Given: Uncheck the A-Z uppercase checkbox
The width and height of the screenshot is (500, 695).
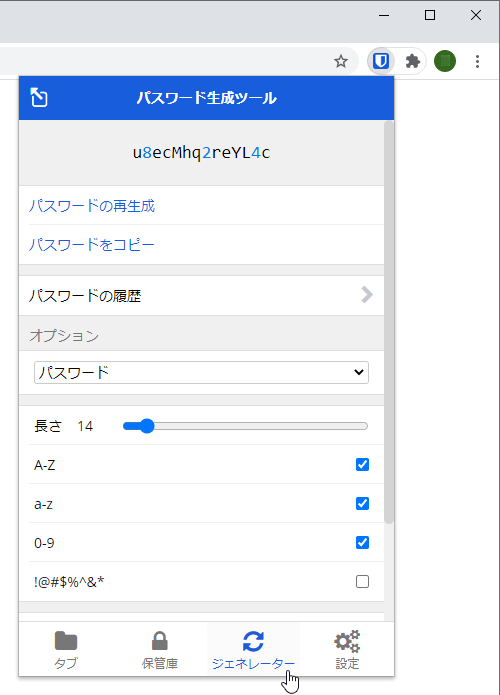Looking at the screenshot, I should [x=362, y=465].
